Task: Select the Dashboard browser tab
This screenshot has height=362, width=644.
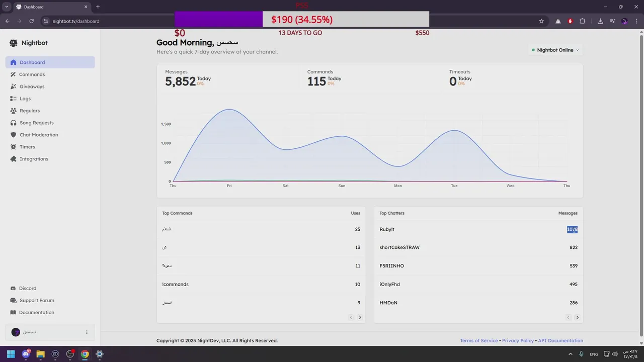Action: [52, 7]
